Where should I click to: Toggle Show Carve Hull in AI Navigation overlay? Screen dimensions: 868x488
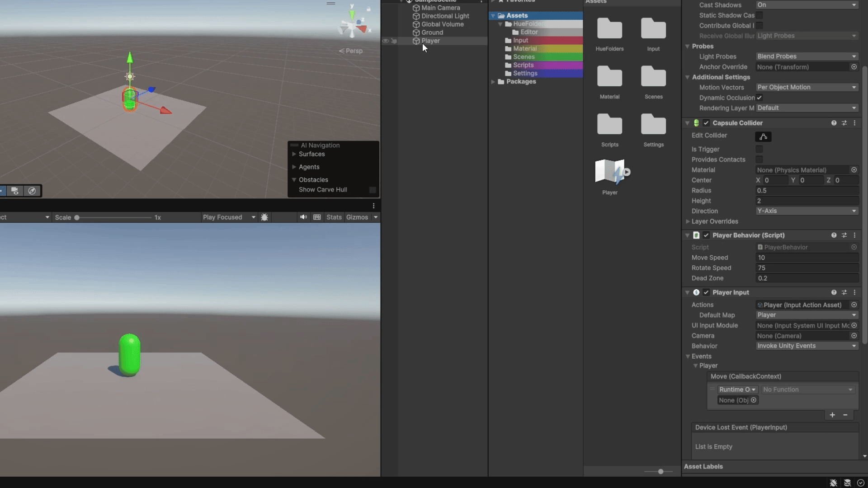pyautogui.click(x=372, y=190)
